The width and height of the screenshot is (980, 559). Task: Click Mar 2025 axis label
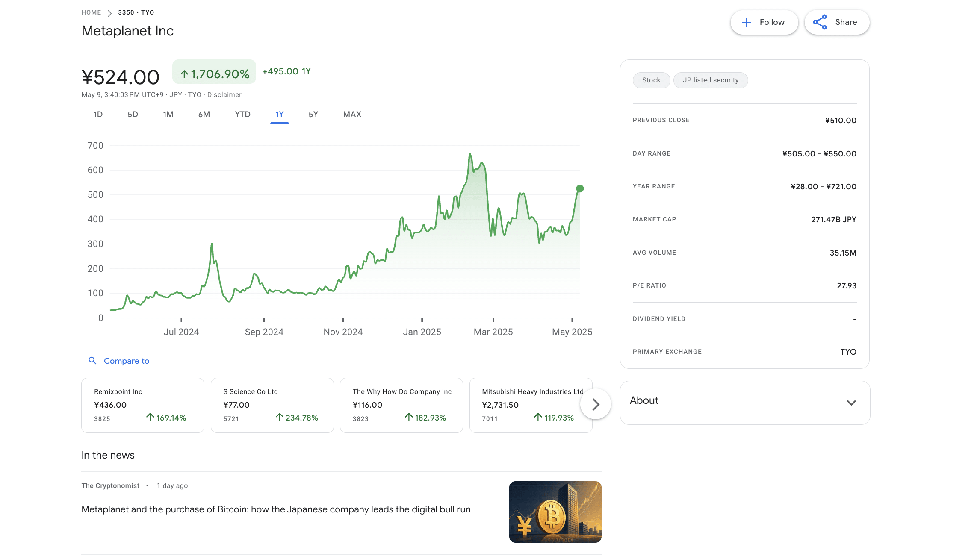493,332
